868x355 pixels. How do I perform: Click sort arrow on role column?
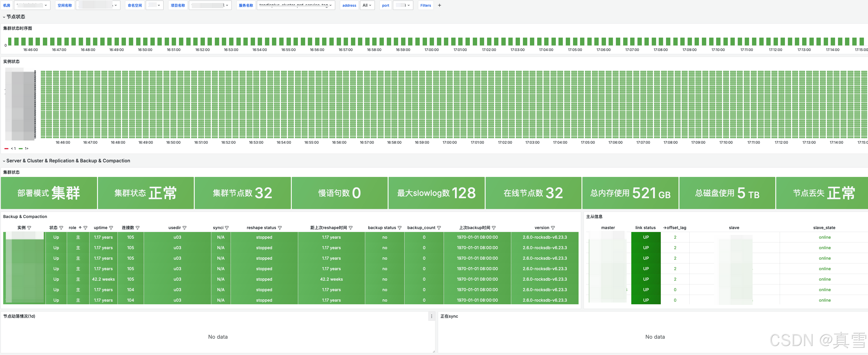coord(80,228)
